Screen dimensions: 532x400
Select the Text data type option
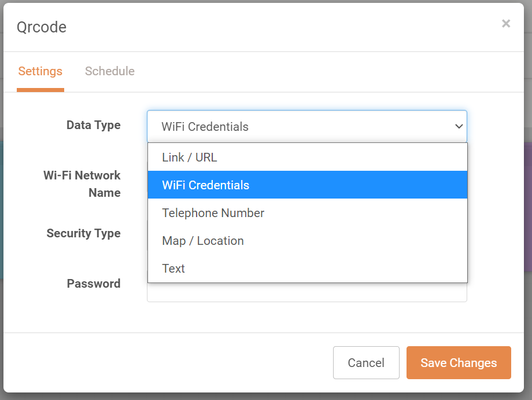point(308,269)
